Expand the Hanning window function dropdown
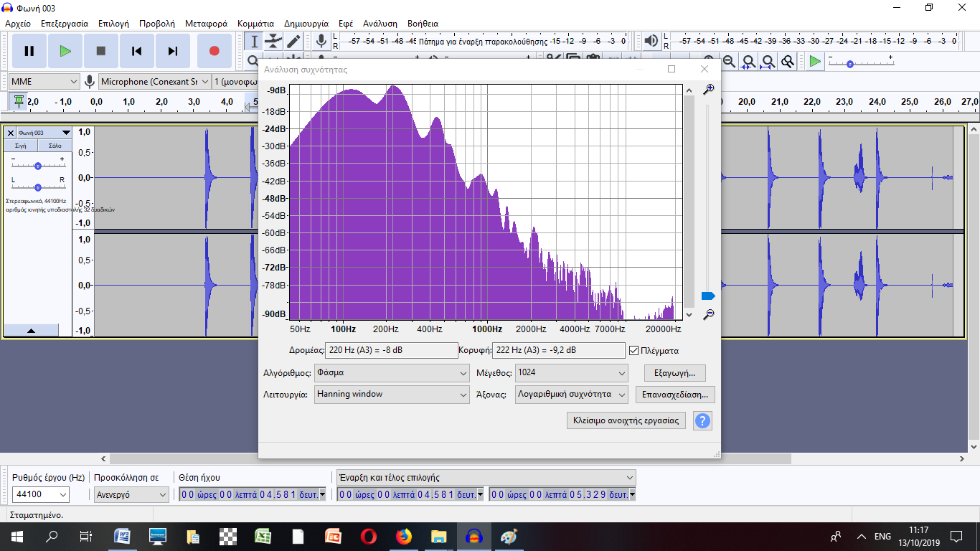 (392, 395)
